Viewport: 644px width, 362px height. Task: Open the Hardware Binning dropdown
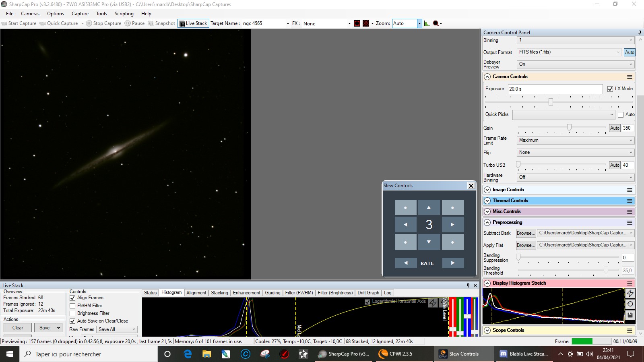[576, 177]
